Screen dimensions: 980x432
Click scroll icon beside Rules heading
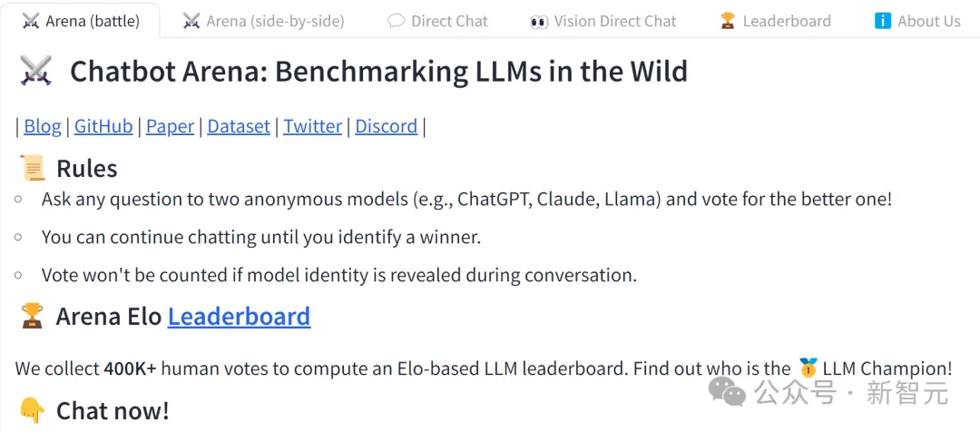click(x=33, y=169)
